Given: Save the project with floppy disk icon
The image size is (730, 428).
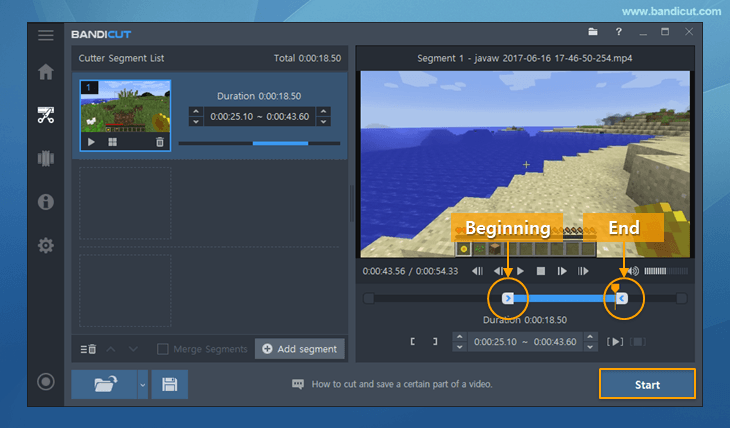Looking at the screenshot, I should pos(169,384).
